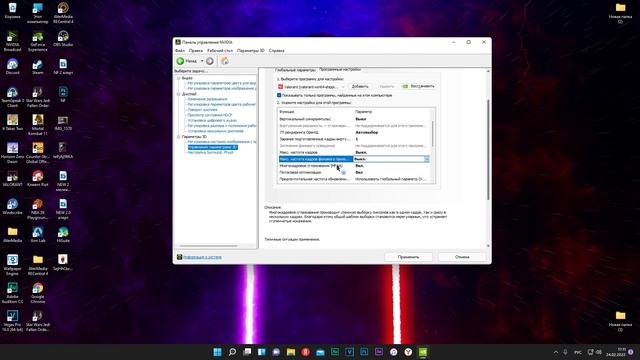Open the Рабочий стол menu
The image size is (640, 360).
point(220,51)
